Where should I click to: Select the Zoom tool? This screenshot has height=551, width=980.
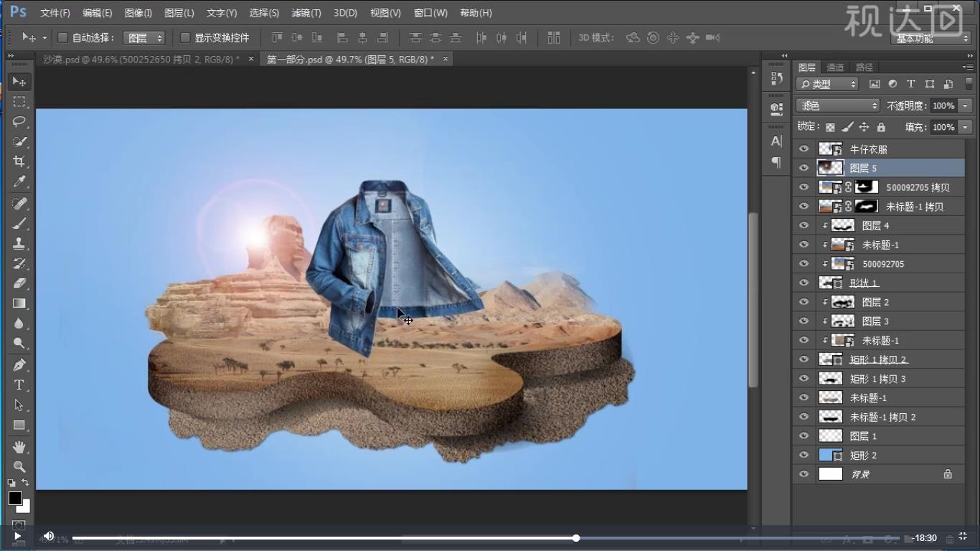[19, 466]
